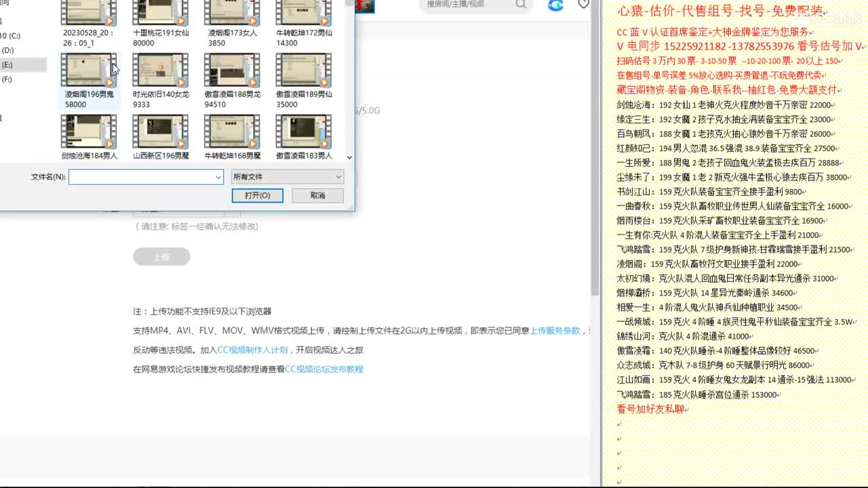Click the heart favorite icon at top right

(582, 5)
